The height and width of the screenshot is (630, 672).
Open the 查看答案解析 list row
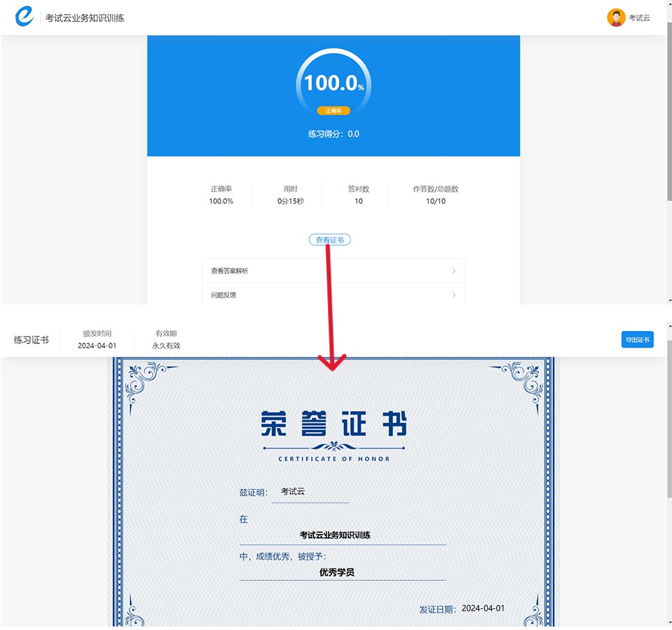click(333, 271)
